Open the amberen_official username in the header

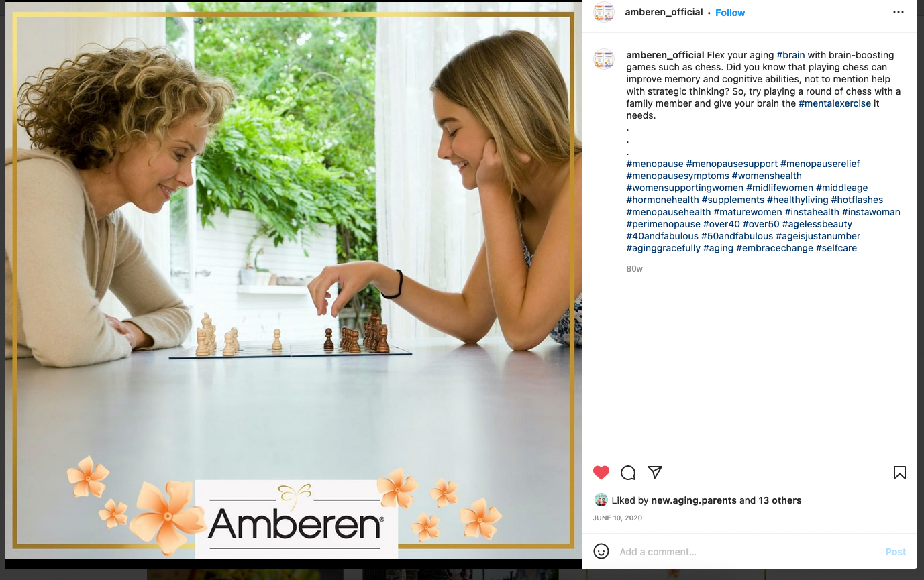pyautogui.click(x=664, y=12)
